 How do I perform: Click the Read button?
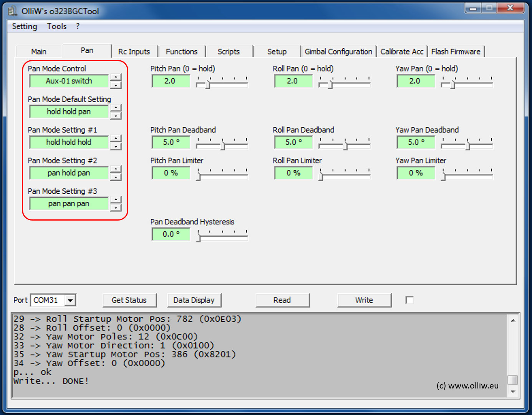(282, 300)
